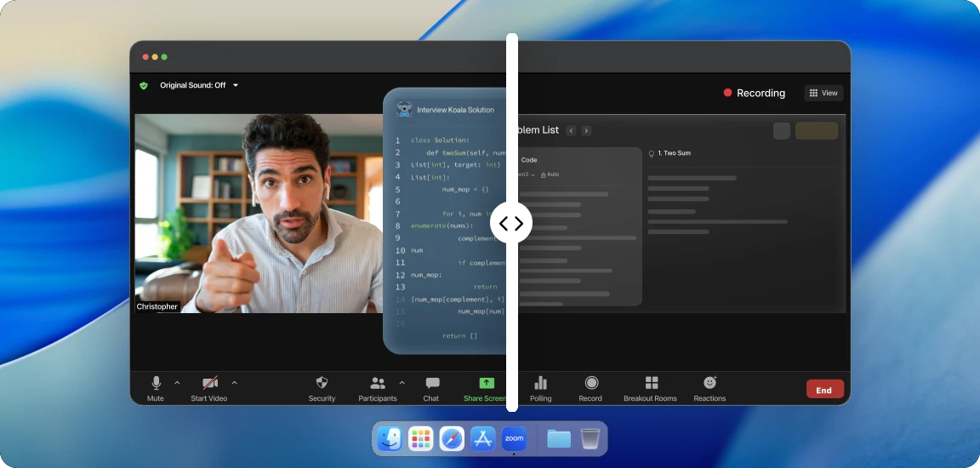Click the small gray square button top right
Image resolution: width=980 pixels, height=468 pixels.
[782, 130]
